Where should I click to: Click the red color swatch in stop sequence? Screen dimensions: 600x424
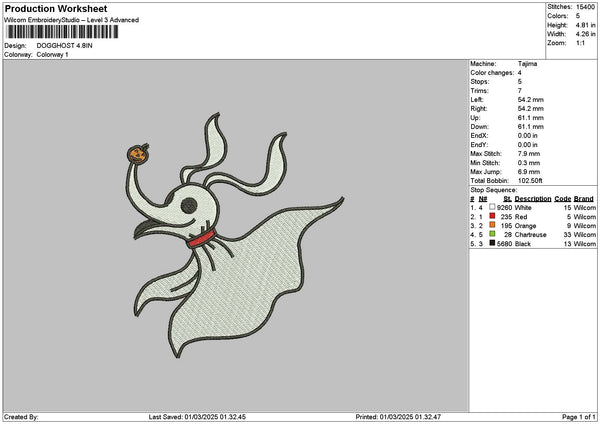[492, 216]
